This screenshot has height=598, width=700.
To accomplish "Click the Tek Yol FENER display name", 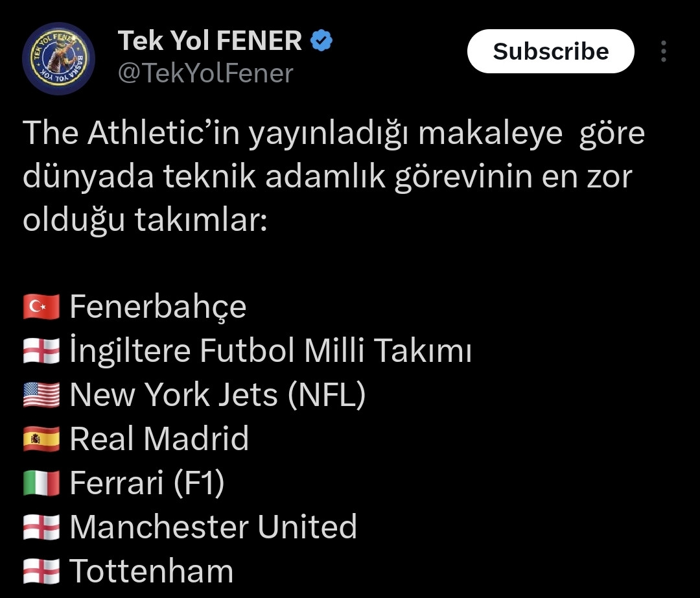I will tap(210, 42).
